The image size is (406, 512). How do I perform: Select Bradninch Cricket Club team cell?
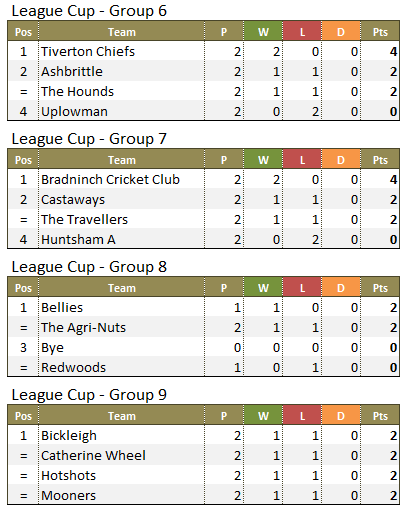[122, 179]
